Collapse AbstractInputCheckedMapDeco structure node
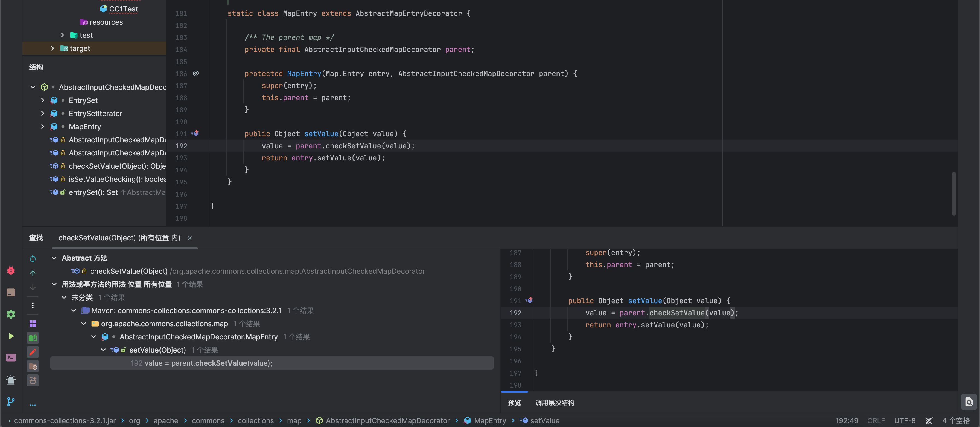The image size is (980, 427). point(33,87)
